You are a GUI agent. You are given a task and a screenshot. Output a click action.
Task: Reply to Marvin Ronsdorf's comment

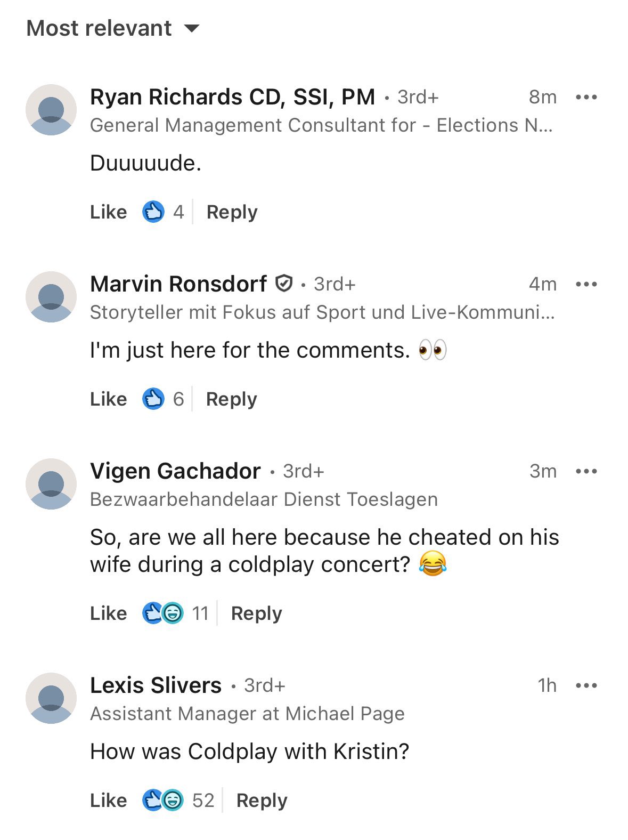tap(231, 399)
